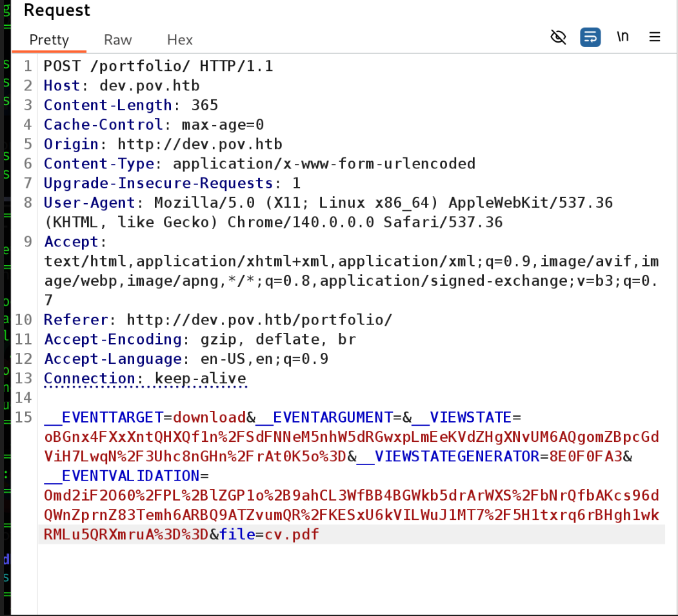The image size is (678, 616).
Task: Click the Accept header name on line 9
Action: coord(72,242)
